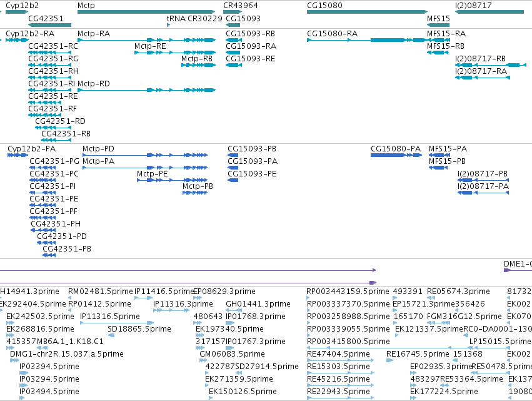Select transcript CG42351-RF
Screen dimensions: 532x401
click(53, 109)
